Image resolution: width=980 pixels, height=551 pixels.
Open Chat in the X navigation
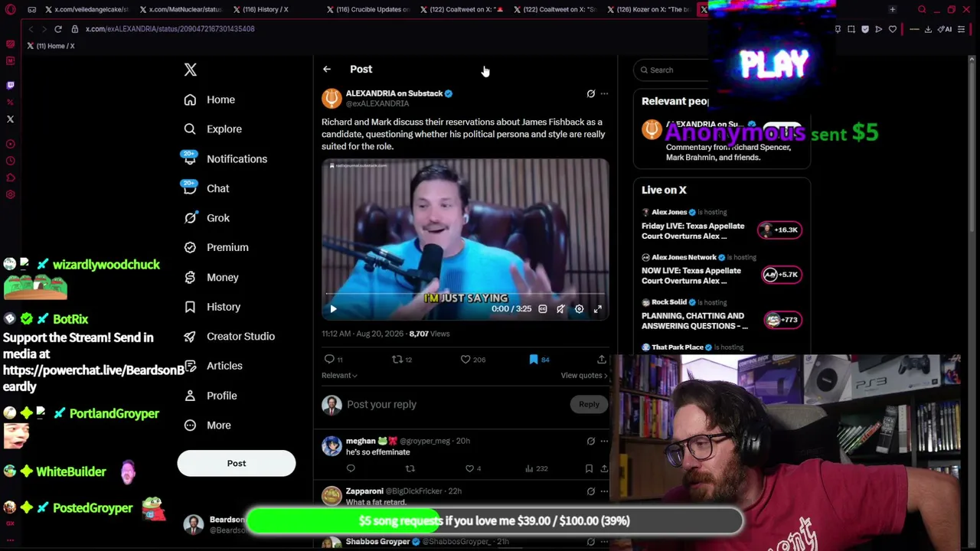tap(207, 188)
